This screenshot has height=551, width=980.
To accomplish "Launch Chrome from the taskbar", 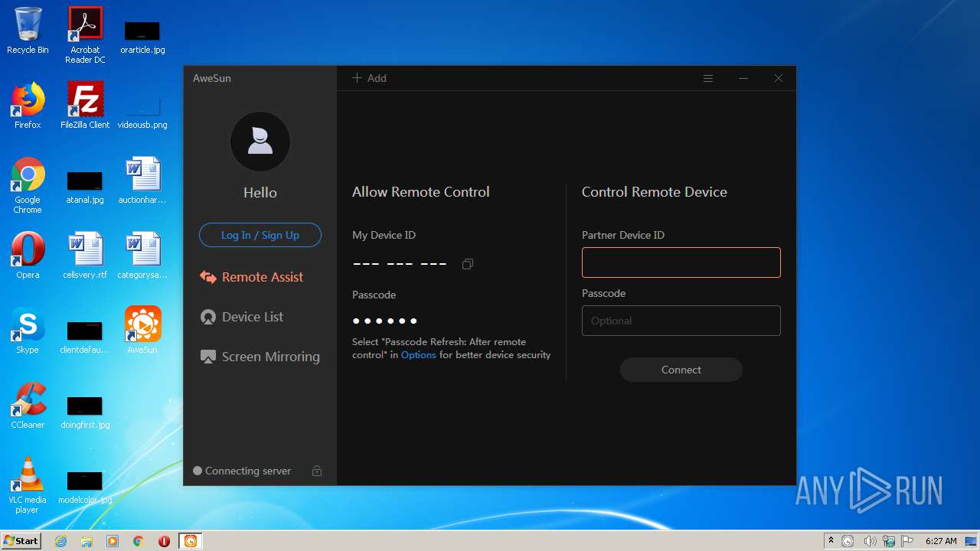I will point(139,541).
